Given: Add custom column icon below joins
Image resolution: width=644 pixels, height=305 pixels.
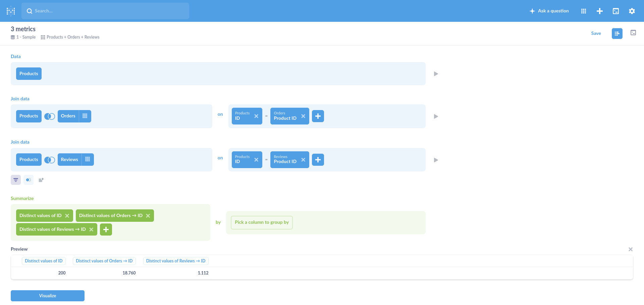Looking at the screenshot, I should 41,180.
